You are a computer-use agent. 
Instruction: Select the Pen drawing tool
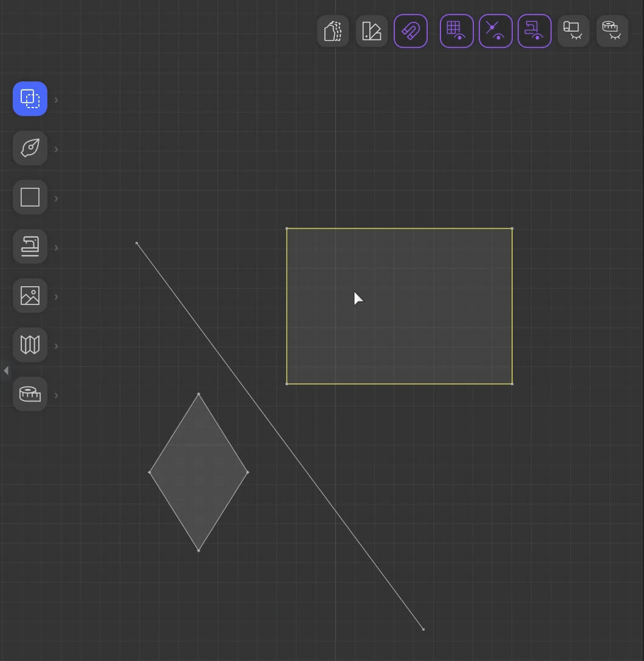pos(30,148)
